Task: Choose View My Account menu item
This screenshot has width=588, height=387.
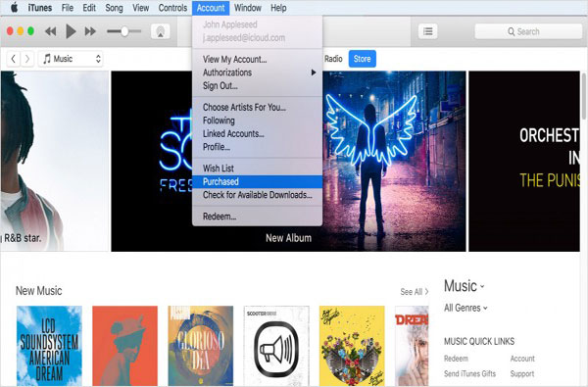Action: coord(257,59)
